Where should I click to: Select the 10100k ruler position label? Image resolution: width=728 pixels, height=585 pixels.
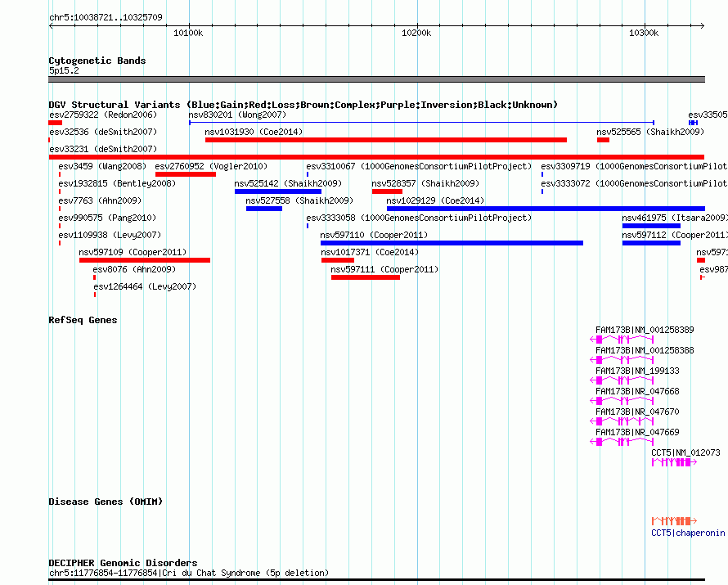tap(188, 33)
